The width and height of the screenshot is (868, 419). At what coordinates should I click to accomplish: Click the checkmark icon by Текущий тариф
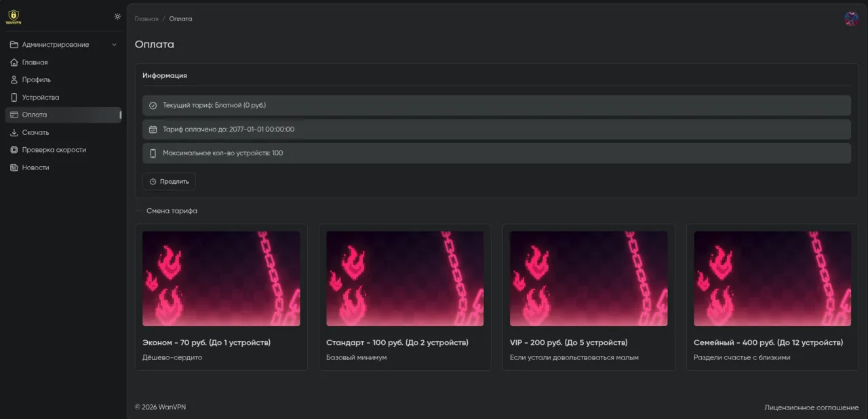[x=153, y=106]
